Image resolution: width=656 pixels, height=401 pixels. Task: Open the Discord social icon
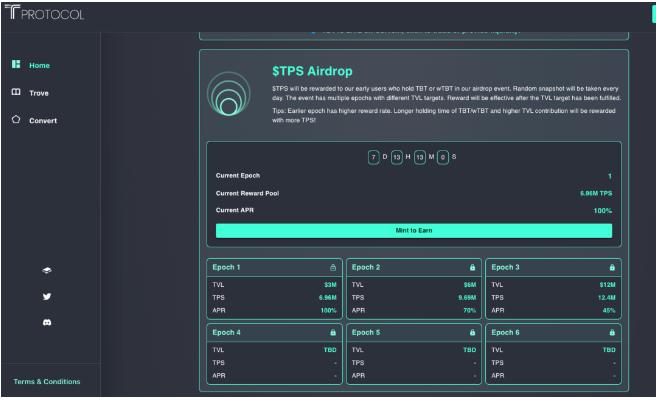tap(46, 324)
